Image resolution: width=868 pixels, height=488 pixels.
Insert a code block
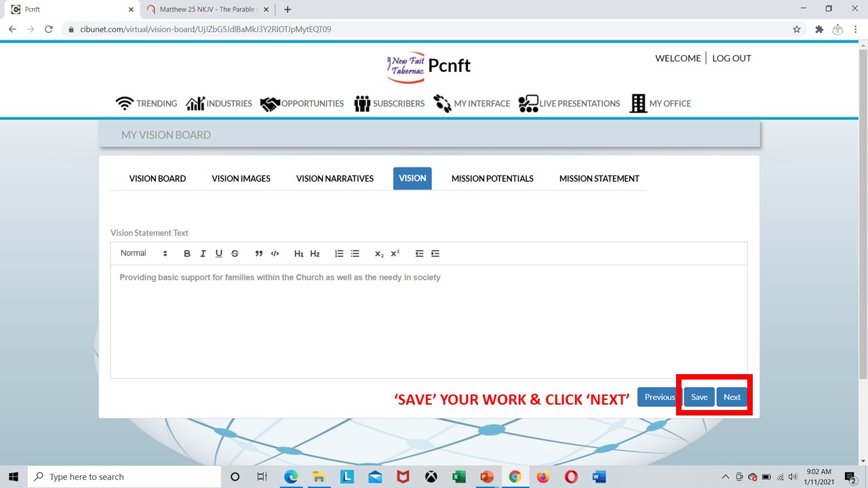tap(275, 253)
